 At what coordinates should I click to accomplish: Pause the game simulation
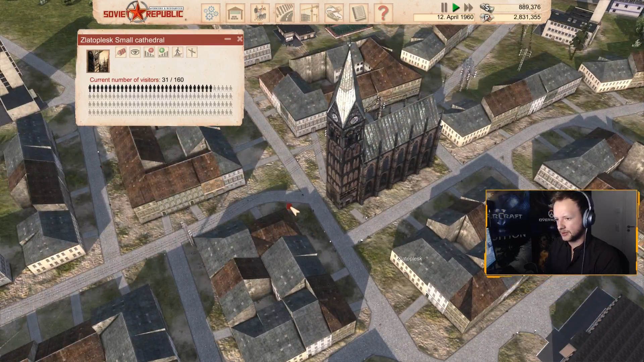tap(444, 7)
